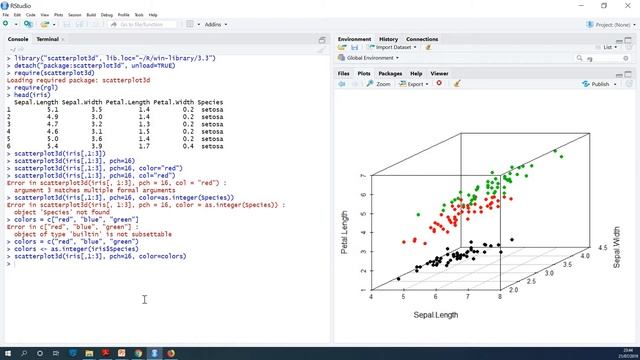640x360 pixels.
Task: Switch to the Console tab
Action: click(x=18, y=39)
